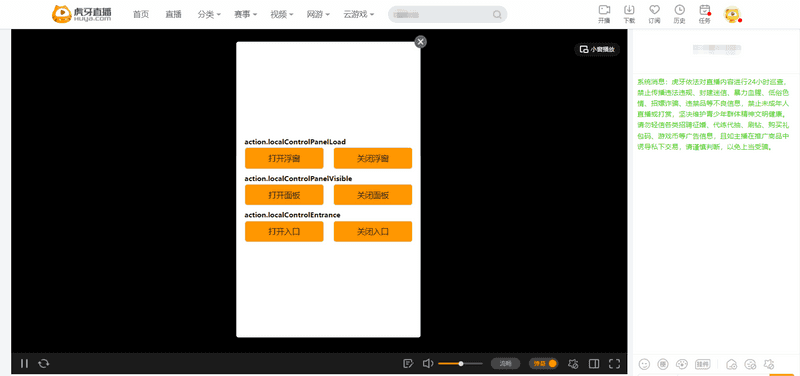Open the emoji smiley picker in chat
Viewport: 800px width, 376px height.
[x=644, y=364]
